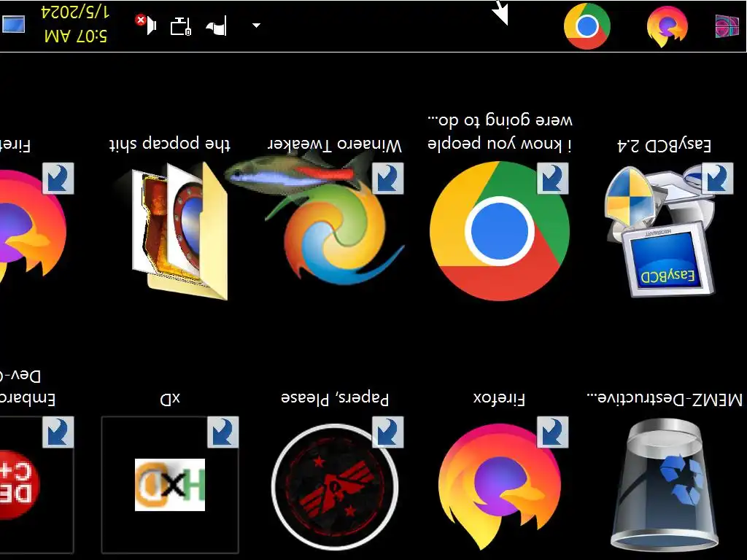This screenshot has width=747, height=560.
Task: Expand the hidden tray icons arrow
Action: (256, 26)
